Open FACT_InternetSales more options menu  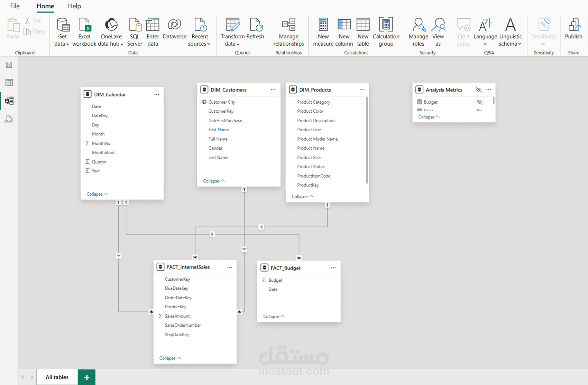(230, 267)
